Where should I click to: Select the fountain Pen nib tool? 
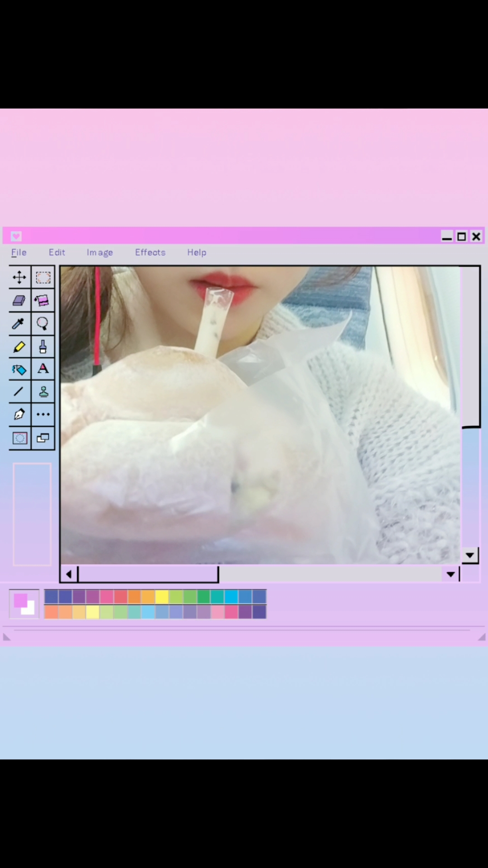pos(19,415)
